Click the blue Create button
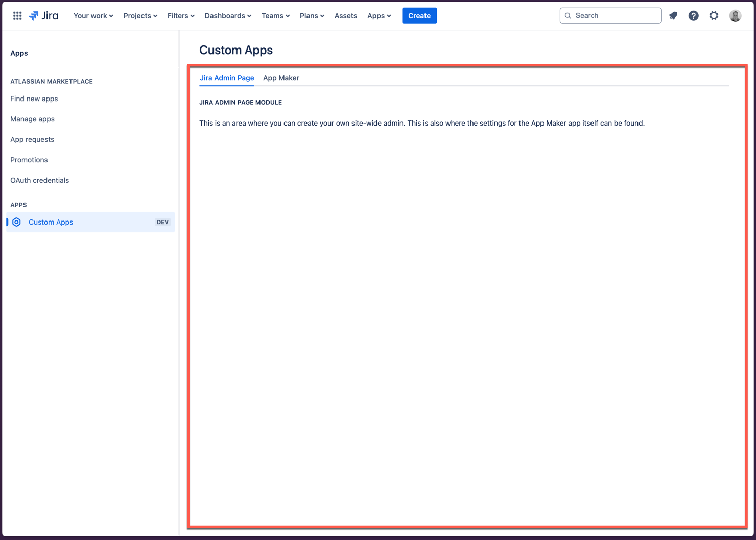 coord(419,16)
